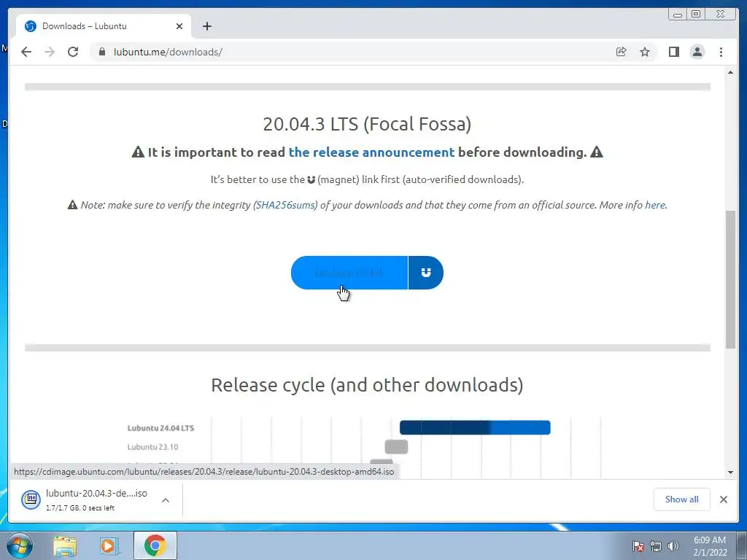Share this page using share icon

click(622, 52)
